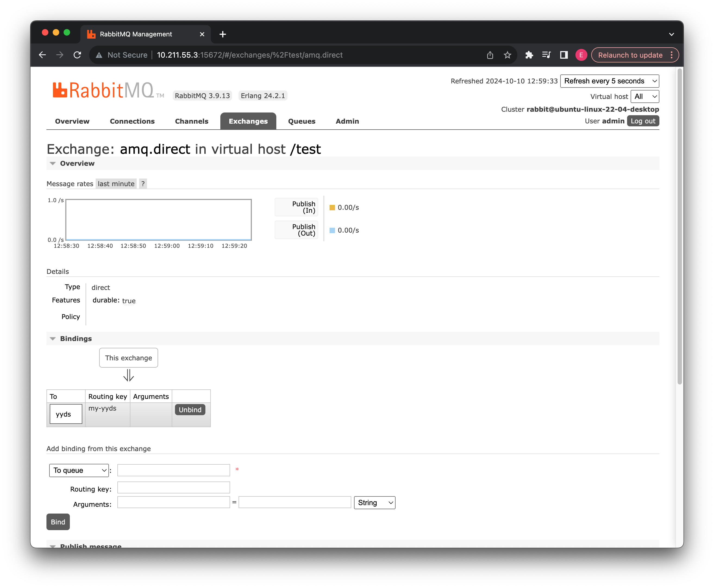Open the Refresh every 5 seconds dropdown
The height and width of the screenshot is (588, 714).
pos(609,81)
